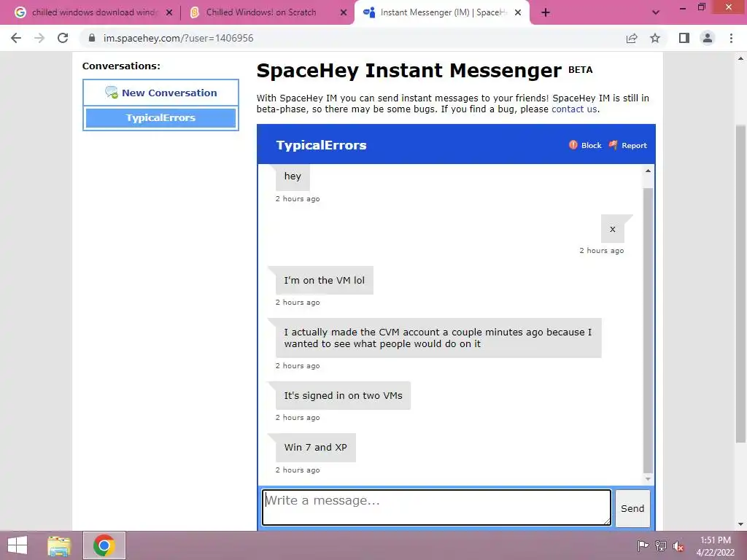Click the 'I actually made the CVM account' message
This screenshot has height=560, width=747.
[438, 338]
